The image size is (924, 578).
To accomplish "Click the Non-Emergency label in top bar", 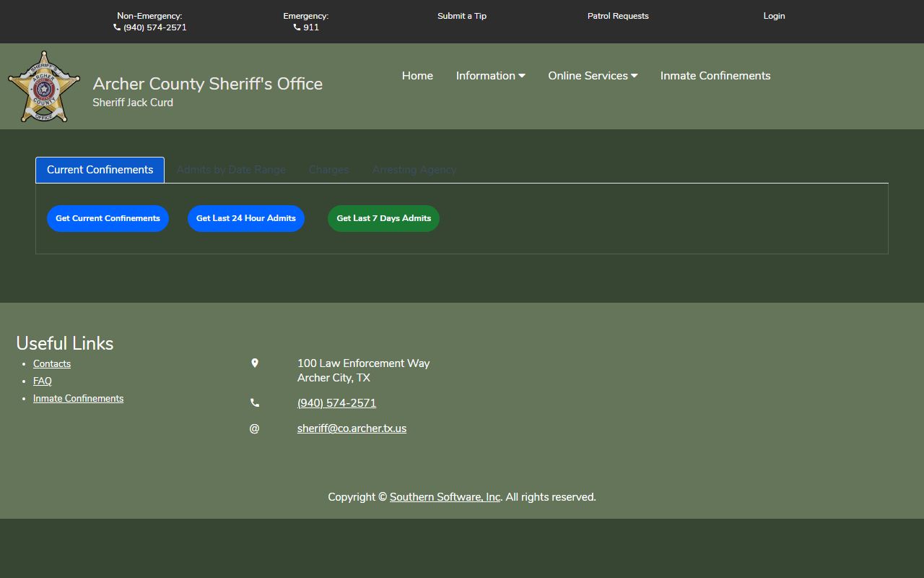I will [149, 16].
